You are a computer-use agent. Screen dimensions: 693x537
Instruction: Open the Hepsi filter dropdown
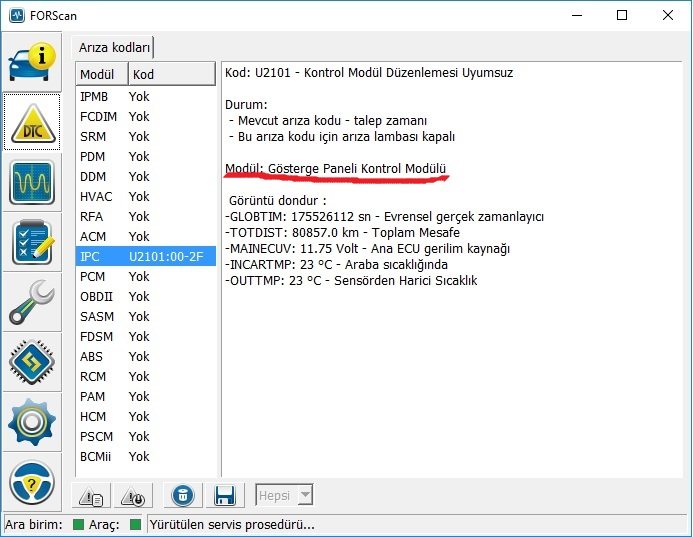(x=284, y=495)
